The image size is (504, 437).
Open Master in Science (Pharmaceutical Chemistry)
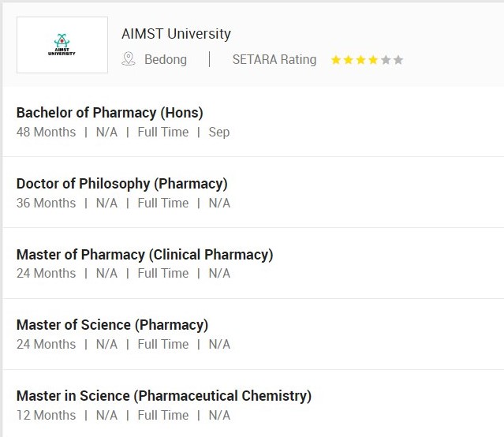(x=163, y=395)
